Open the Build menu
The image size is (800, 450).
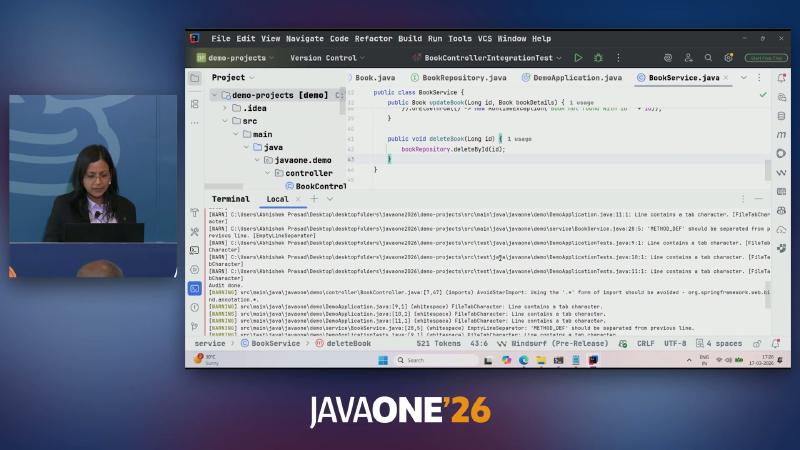(x=410, y=39)
